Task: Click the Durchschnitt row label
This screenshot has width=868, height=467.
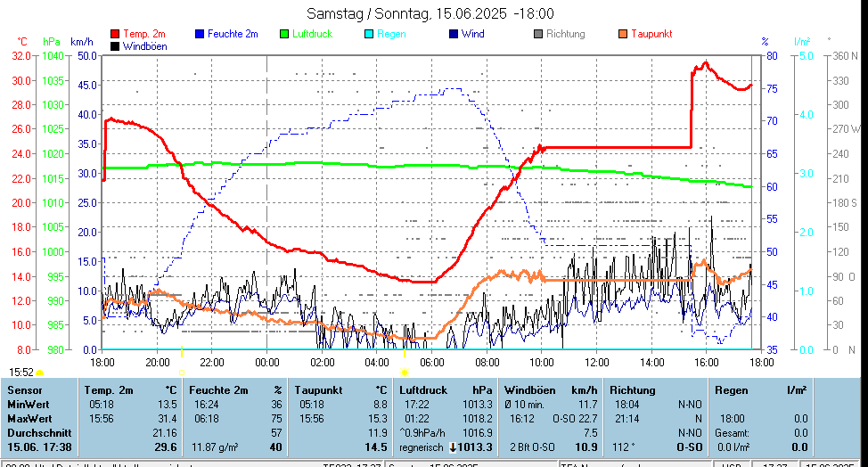Action: coord(39,433)
